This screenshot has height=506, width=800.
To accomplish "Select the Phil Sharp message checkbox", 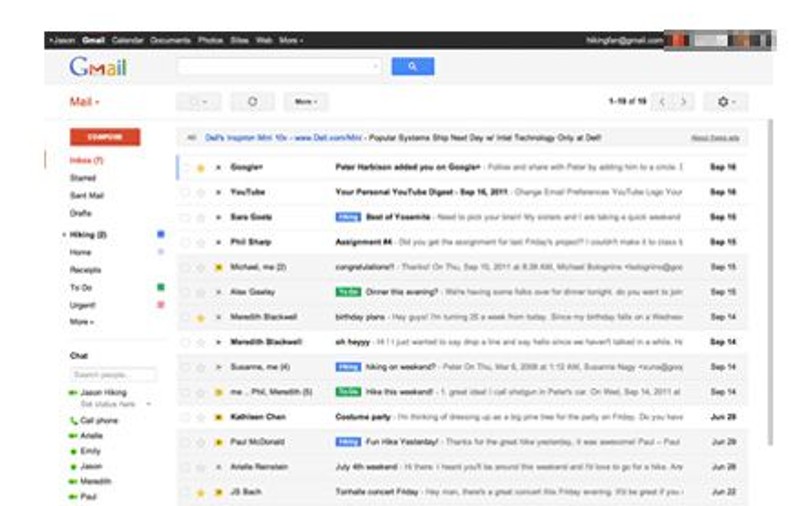I will 185,242.
